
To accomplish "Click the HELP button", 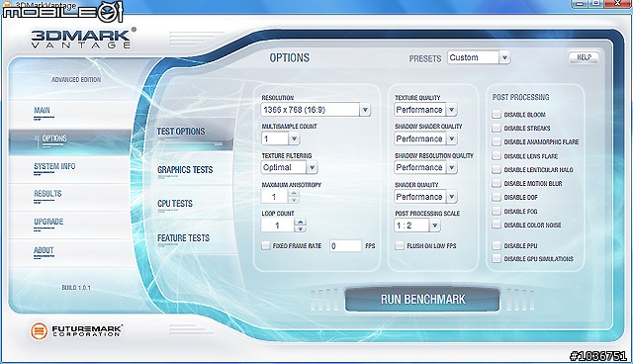I will (x=584, y=57).
